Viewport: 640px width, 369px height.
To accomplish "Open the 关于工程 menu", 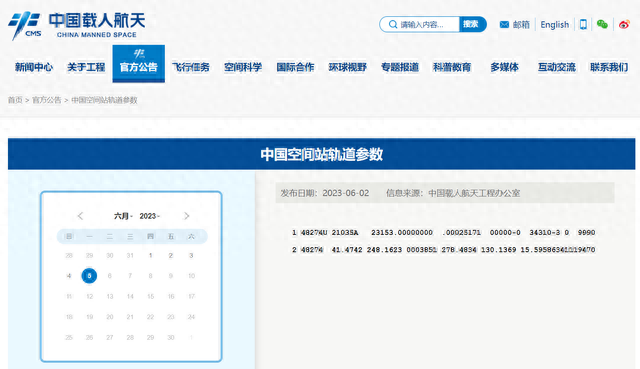I will (x=86, y=67).
